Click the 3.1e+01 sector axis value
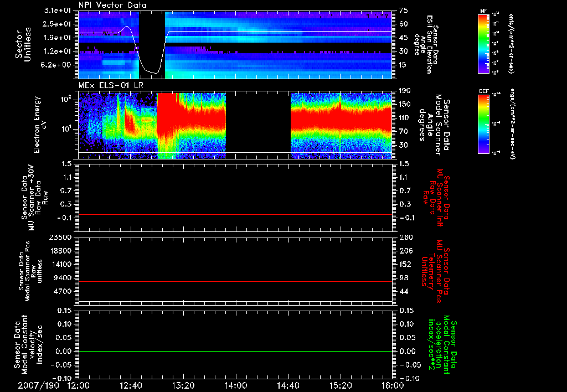This screenshot has width=567, height=392. point(56,11)
